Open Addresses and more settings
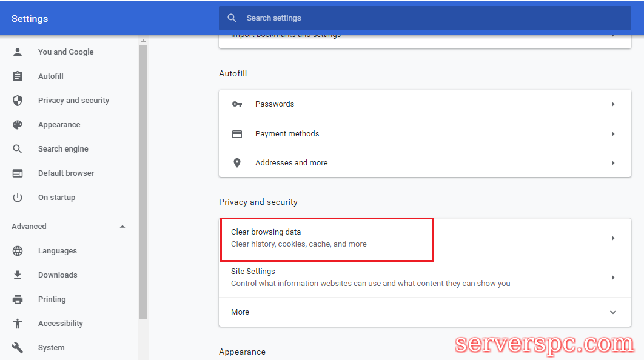This screenshot has width=644, height=360. (291, 163)
